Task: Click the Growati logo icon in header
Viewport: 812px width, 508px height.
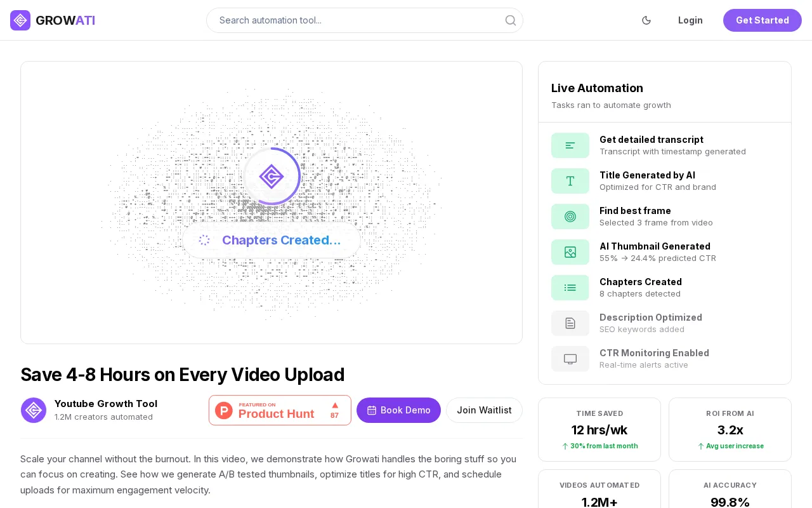Action: [20, 20]
